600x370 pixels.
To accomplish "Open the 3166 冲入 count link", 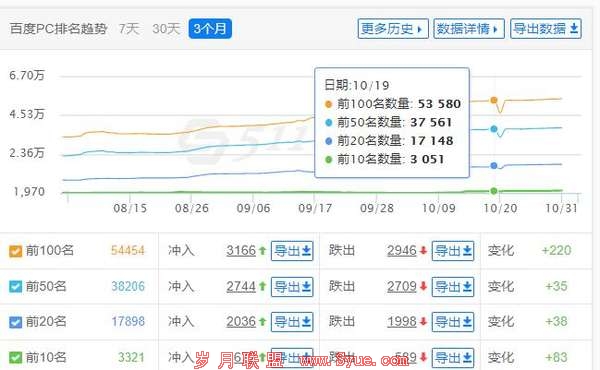I will pyautogui.click(x=241, y=251).
